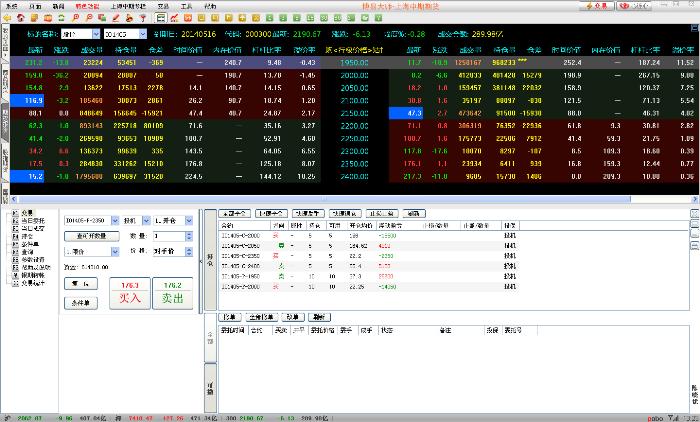
Task: Open the 系统 menu
Action: [x=11, y=6]
